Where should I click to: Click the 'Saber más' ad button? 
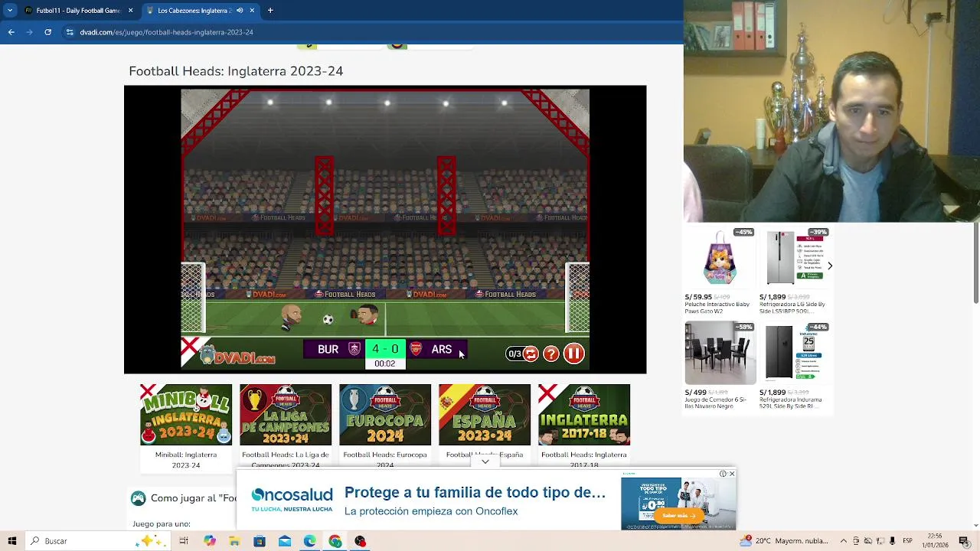(678, 516)
